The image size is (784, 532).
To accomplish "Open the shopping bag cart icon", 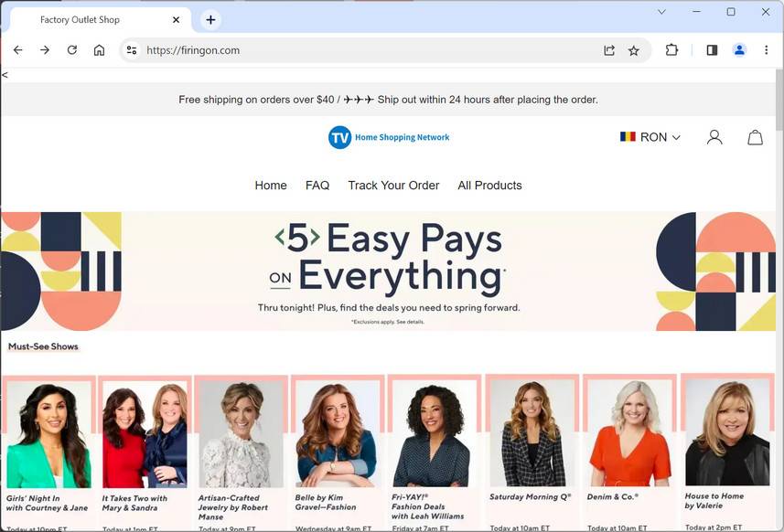I will (755, 137).
